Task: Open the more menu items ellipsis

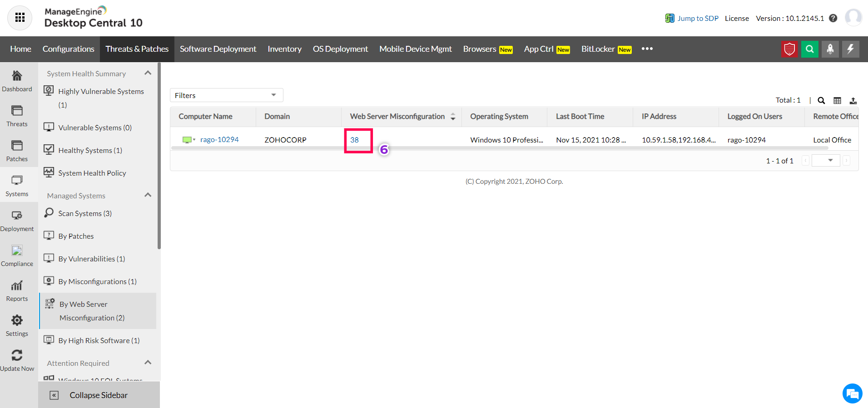Action: 647,49
